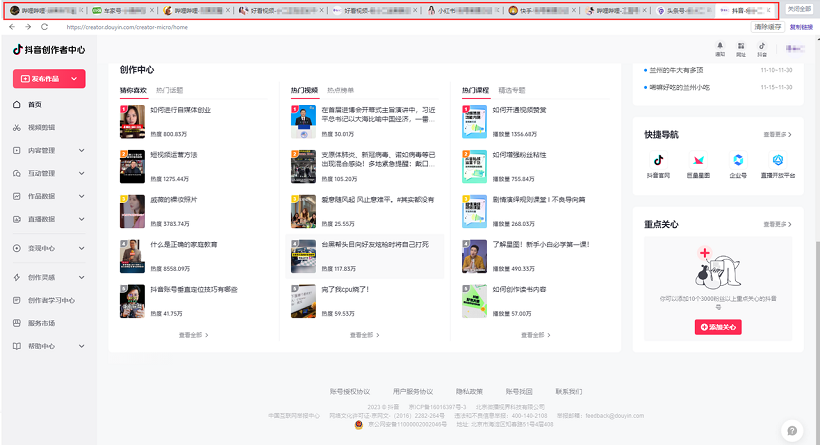Expand the 互动管理 chevron
Viewport: 820px width, 445px height.
pos(82,174)
